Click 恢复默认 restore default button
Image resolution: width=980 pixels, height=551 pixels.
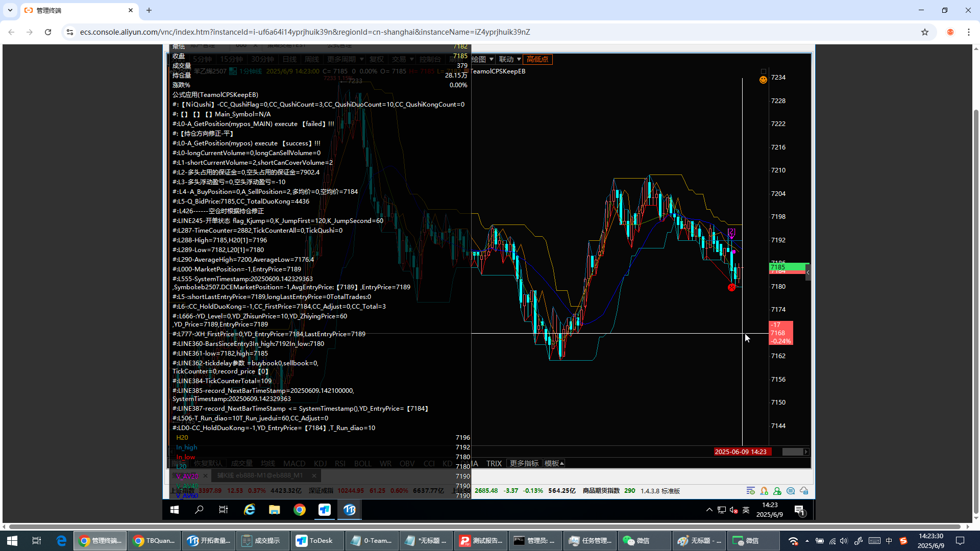208,463
